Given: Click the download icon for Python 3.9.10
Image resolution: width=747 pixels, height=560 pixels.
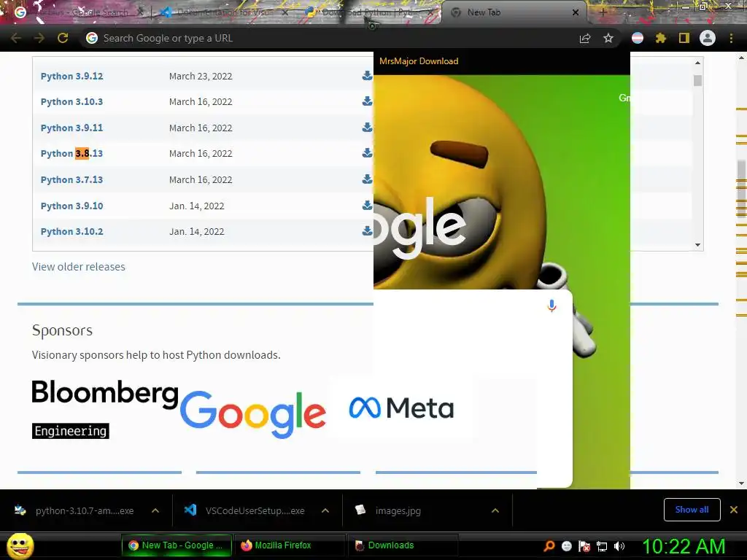Looking at the screenshot, I should coord(367,205).
